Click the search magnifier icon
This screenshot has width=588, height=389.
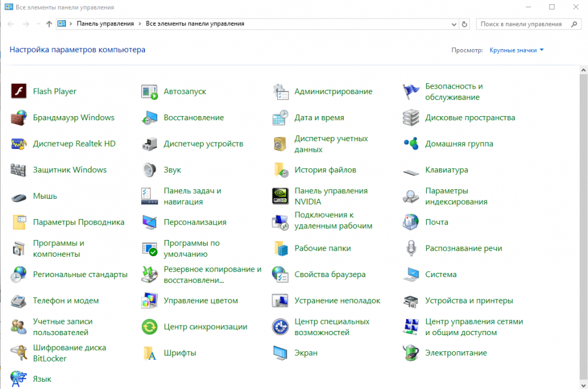(x=574, y=24)
